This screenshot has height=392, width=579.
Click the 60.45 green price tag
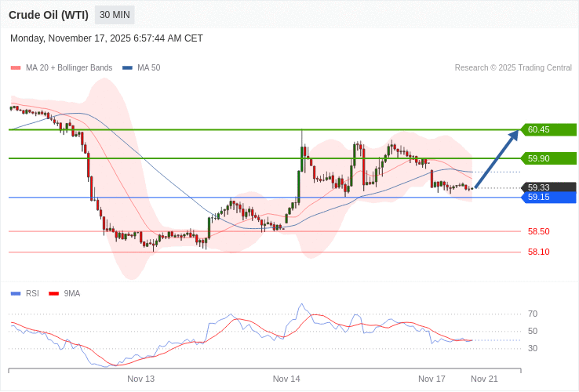point(549,130)
